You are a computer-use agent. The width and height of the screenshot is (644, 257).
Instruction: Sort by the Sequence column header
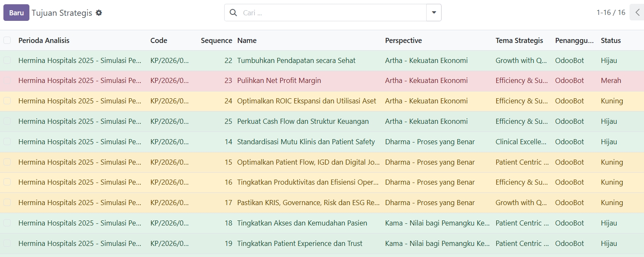coord(217,40)
